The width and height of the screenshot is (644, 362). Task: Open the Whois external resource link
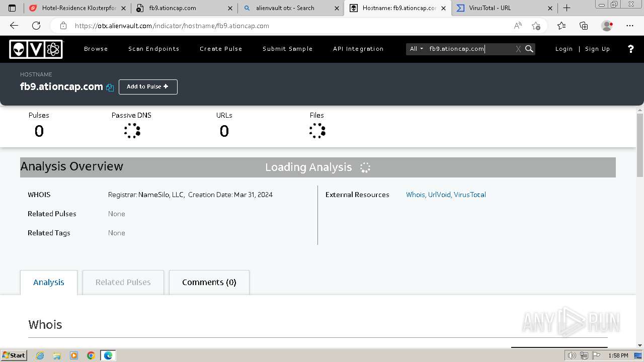tap(415, 195)
